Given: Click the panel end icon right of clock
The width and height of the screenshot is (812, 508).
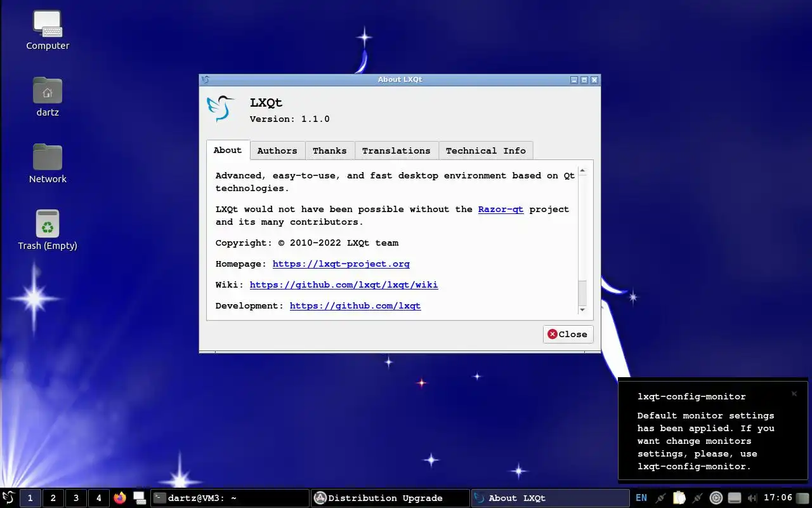Looking at the screenshot, I should 803,498.
